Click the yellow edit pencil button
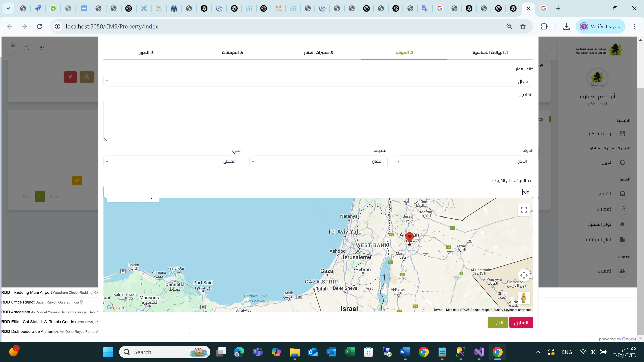 pyautogui.click(x=77, y=180)
